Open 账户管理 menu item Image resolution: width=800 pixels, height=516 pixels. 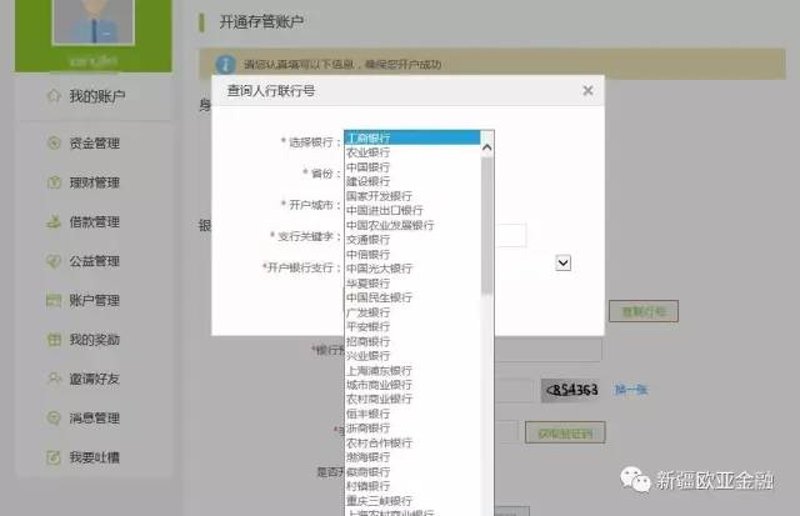pyautogui.click(x=94, y=300)
